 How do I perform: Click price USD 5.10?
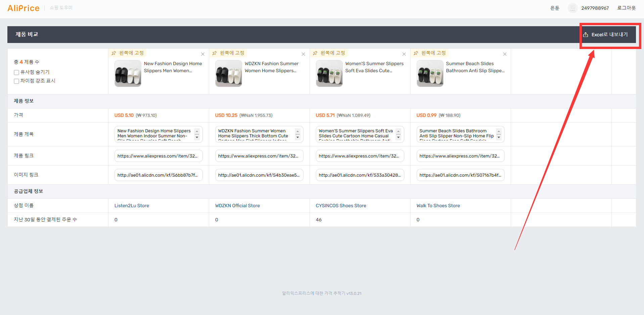coord(124,116)
